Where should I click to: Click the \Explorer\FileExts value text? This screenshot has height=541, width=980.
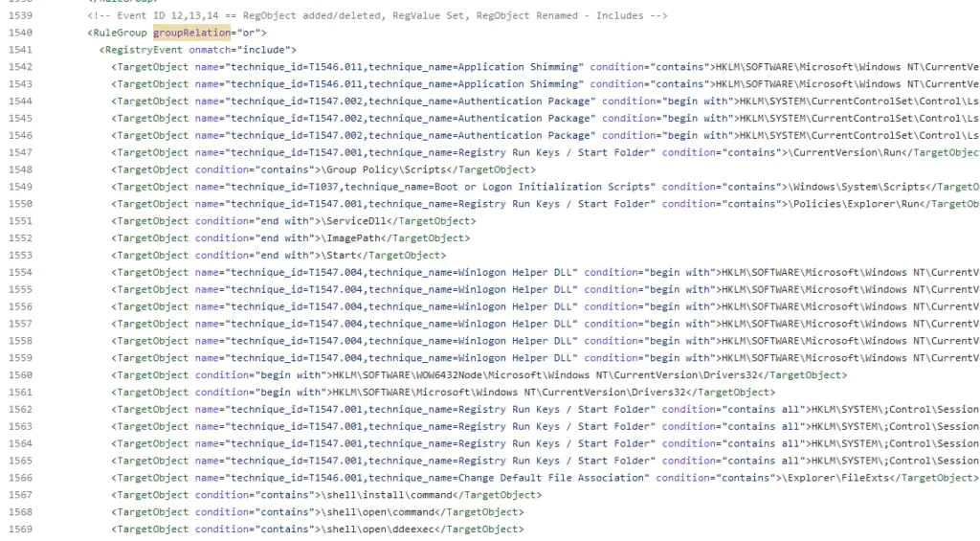coord(835,478)
